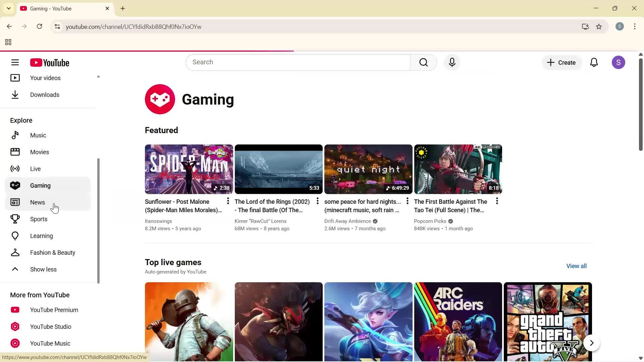Open the Live section icon
Viewport: 644px width, 362px height.
[15, 169]
